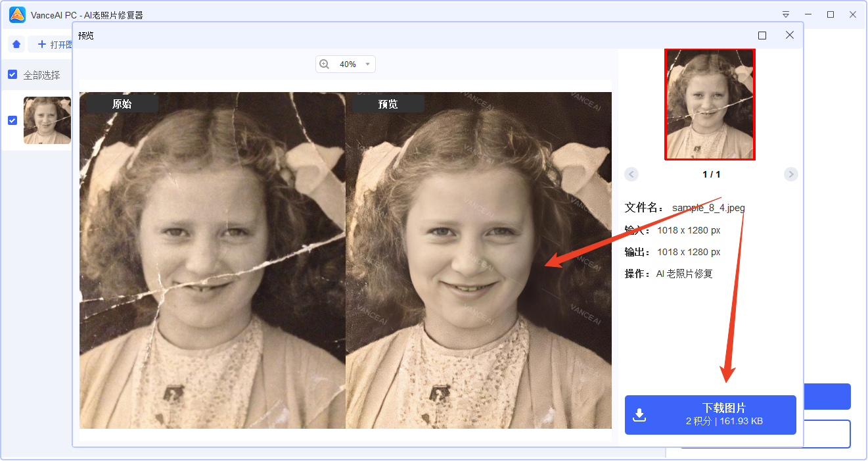The width and height of the screenshot is (868, 461).
Task: Expand the dropdown chevron in the title bar
Action: (x=786, y=13)
